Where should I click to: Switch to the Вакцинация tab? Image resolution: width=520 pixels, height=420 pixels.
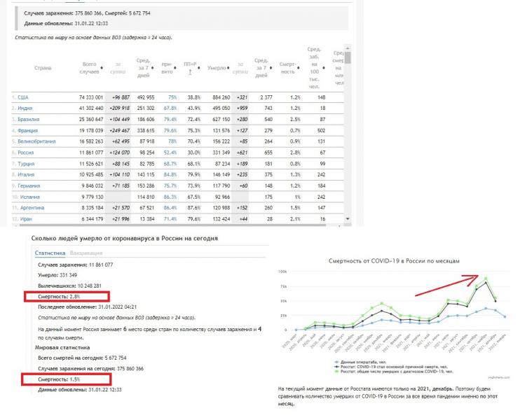click(x=86, y=253)
